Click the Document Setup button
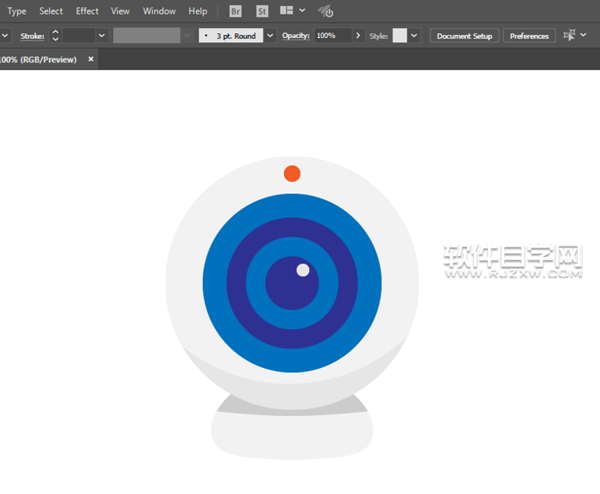 tap(465, 35)
